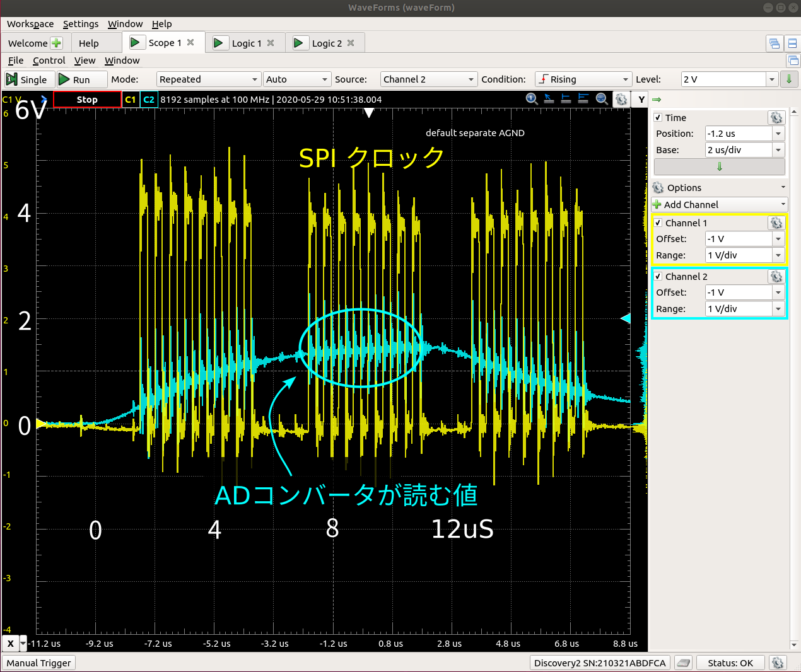The width and height of the screenshot is (801, 672).
Task: Click the cyan trigger level marker
Action: [626, 318]
